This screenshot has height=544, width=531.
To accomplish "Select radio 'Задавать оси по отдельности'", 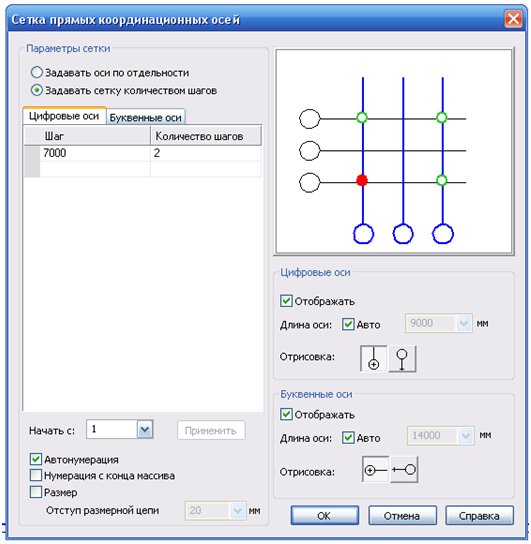I will (36, 73).
